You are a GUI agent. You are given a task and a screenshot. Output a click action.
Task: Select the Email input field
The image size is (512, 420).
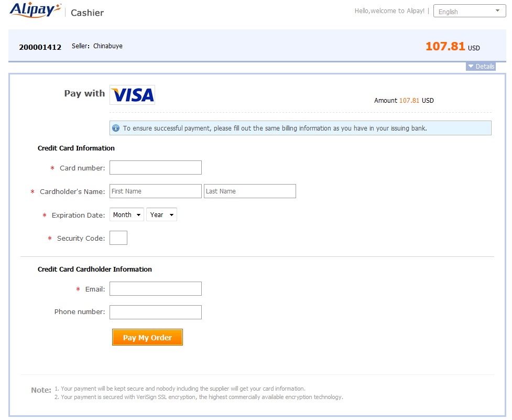[x=155, y=289]
